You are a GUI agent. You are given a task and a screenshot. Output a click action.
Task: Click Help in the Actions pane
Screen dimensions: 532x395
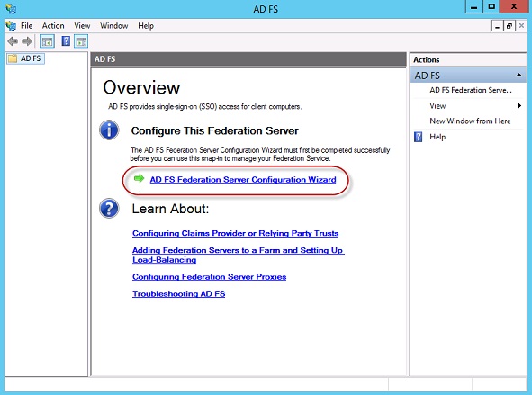437,137
